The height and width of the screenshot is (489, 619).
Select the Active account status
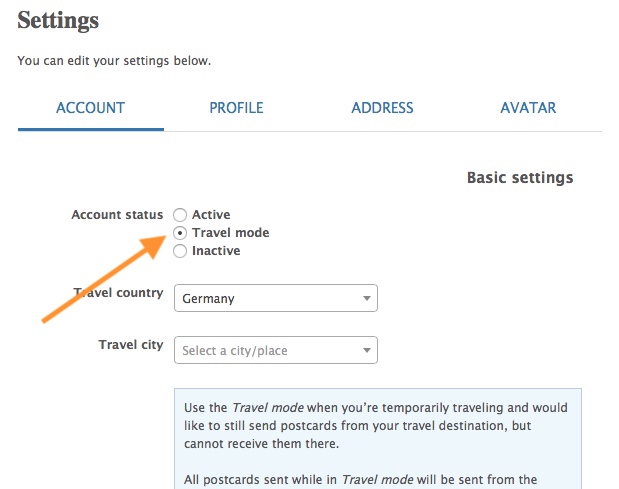pyautogui.click(x=180, y=214)
